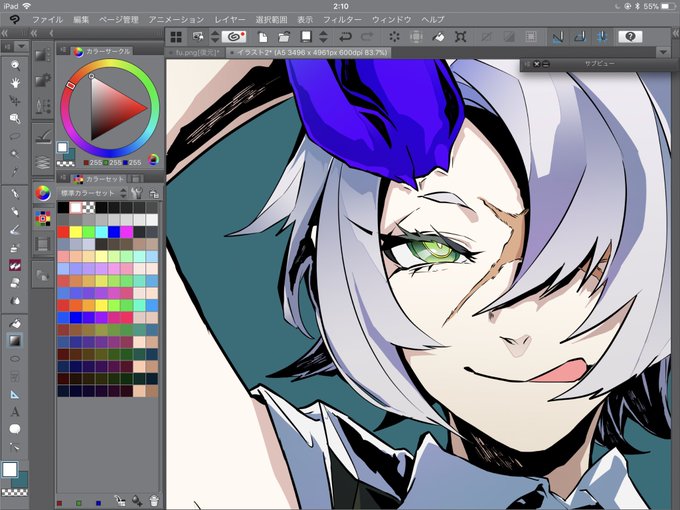Select the Balloon tool

15,429
